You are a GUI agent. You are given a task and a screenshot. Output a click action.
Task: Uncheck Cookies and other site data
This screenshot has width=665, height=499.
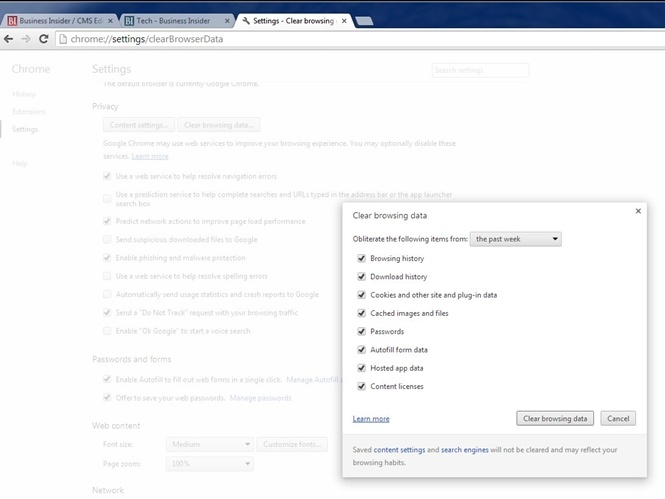[x=361, y=295]
